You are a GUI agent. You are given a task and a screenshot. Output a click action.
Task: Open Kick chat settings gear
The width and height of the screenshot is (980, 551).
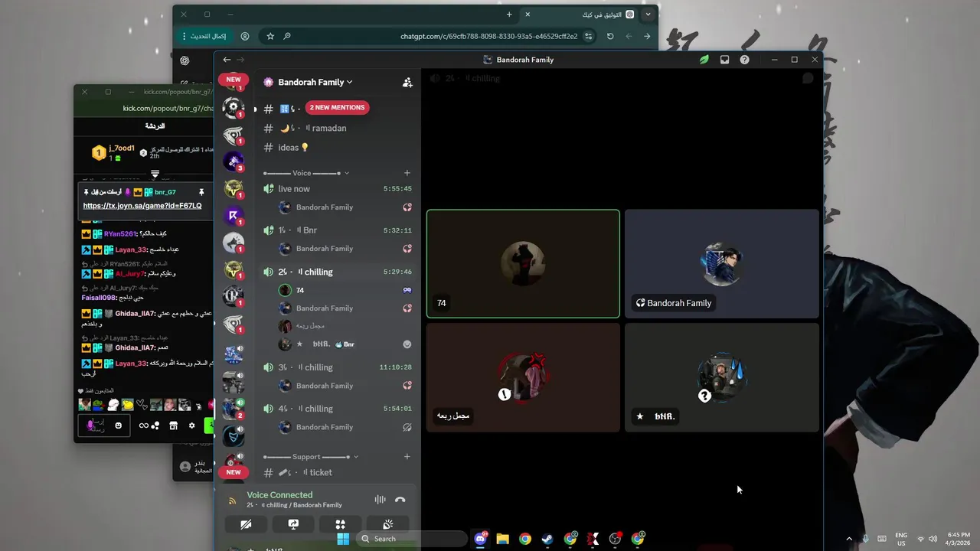[x=191, y=425]
